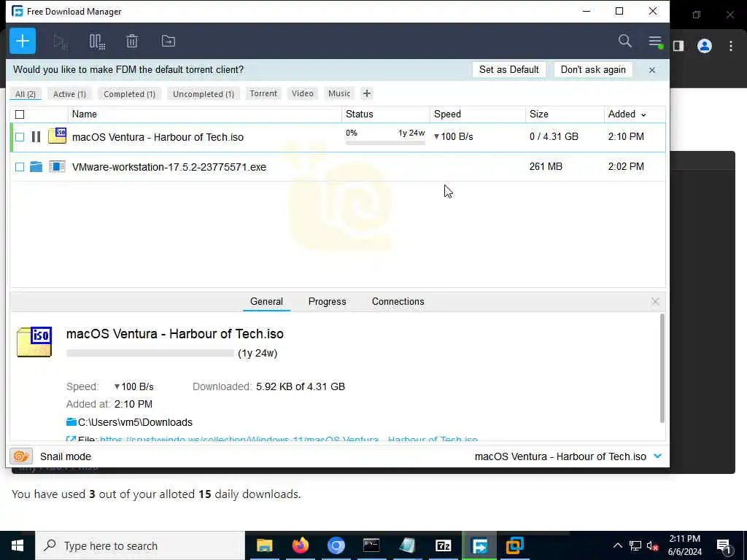
Task: Tick checkbox for macOS Ventura download
Action: (20, 137)
